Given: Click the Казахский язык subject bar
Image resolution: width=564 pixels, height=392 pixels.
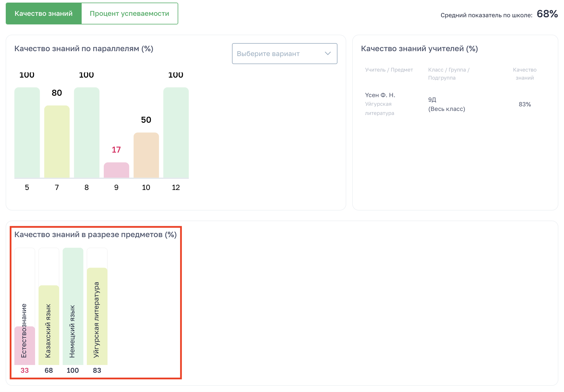Looking at the screenshot, I should (x=49, y=325).
